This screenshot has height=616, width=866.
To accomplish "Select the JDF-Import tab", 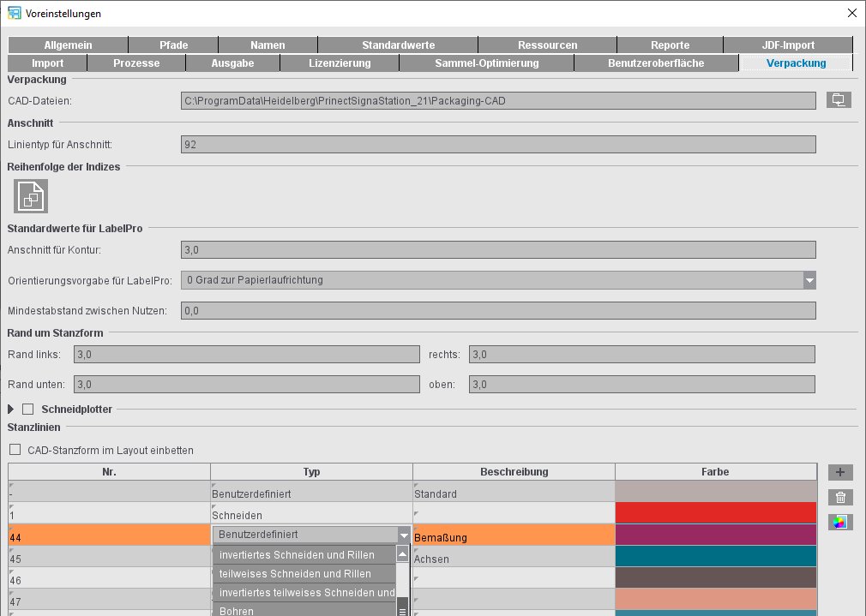I will [x=788, y=45].
